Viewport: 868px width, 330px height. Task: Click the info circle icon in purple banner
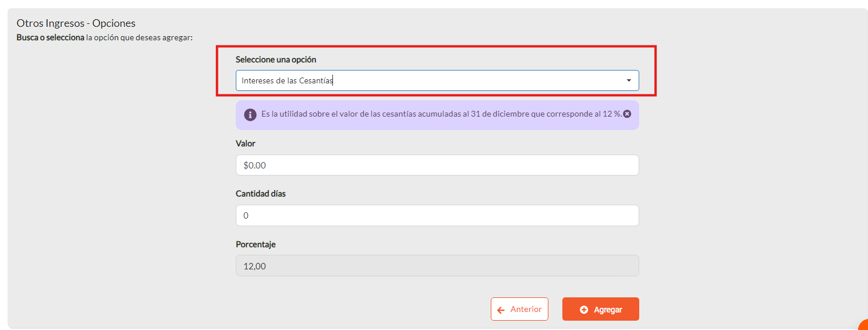[250, 114]
